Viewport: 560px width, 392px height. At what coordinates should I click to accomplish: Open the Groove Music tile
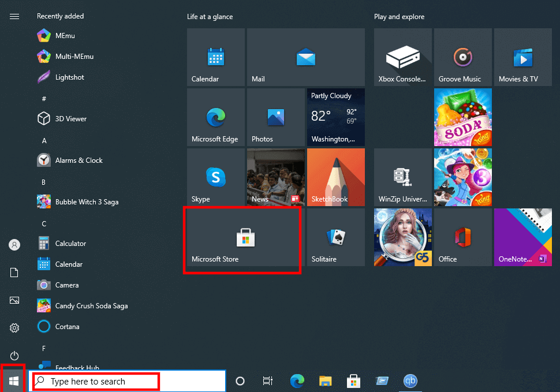click(x=463, y=57)
